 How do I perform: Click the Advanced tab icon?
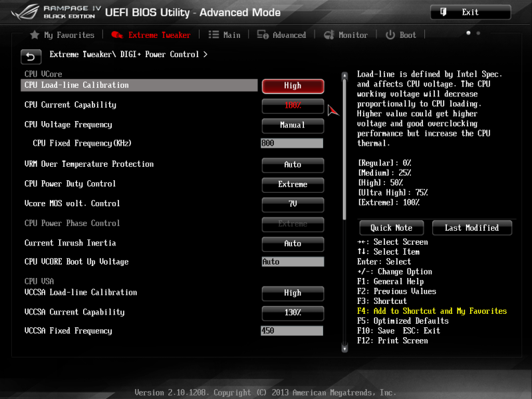click(263, 35)
